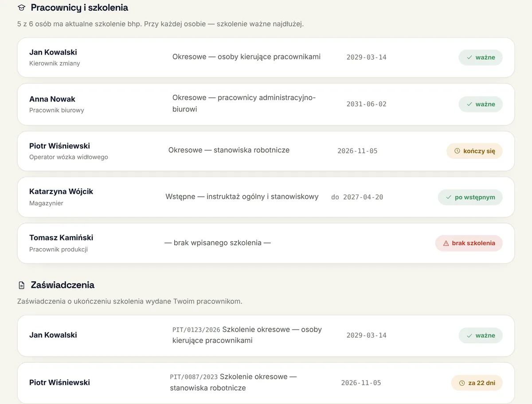This screenshot has height=404, width=532.
Task: Click the checkmark icon in Anna Nowak's ważne badge
Action: [469, 104]
